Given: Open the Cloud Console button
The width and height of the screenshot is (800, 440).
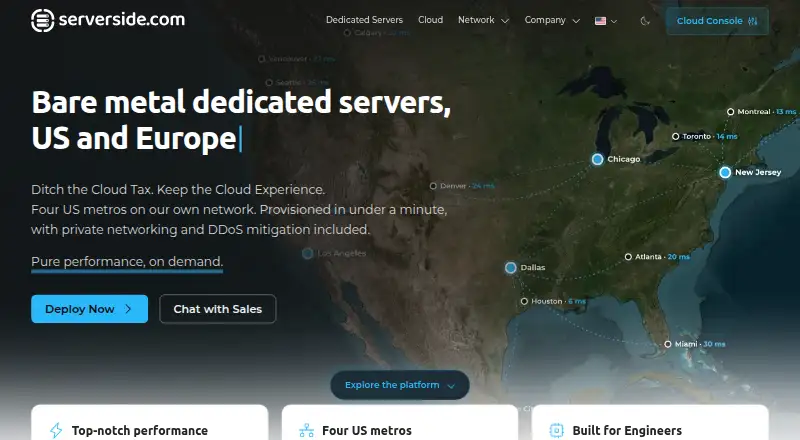Looking at the screenshot, I should (x=717, y=21).
